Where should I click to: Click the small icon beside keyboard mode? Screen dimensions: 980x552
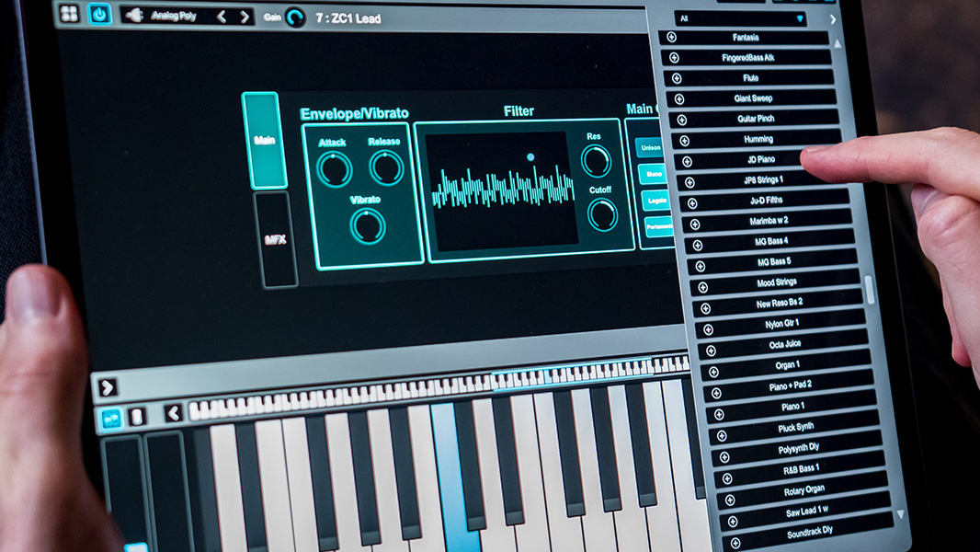click(138, 417)
